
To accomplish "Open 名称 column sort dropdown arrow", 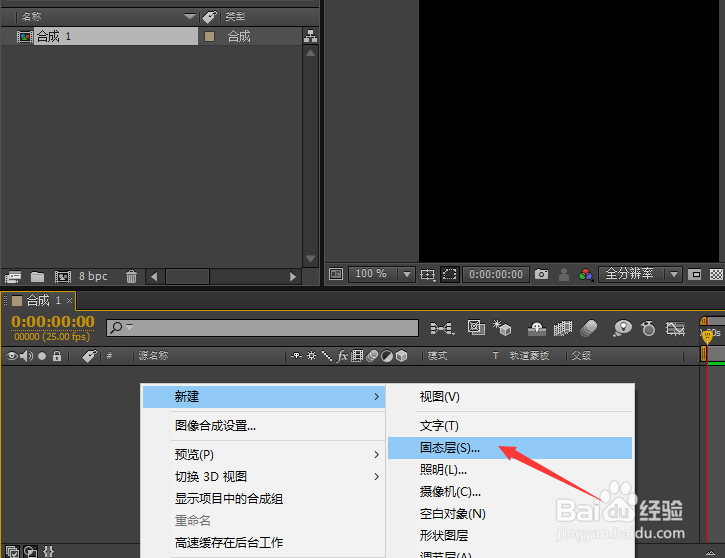I will click(x=190, y=17).
